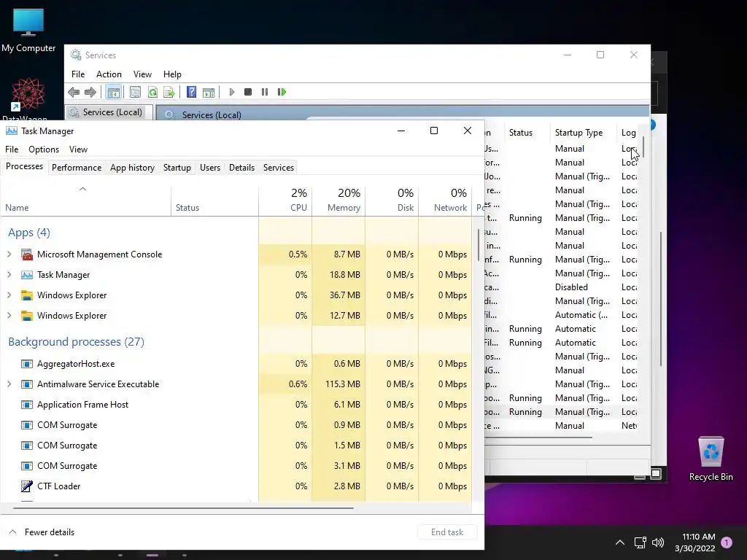Click the End task button
The image size is (747, 560).
click(447, 532)
